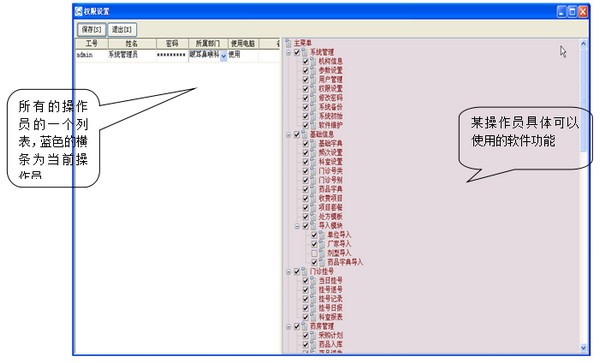Viewport: 600px width, 363px height.
Task: Click the masked password cell
Action: (171, 55)
